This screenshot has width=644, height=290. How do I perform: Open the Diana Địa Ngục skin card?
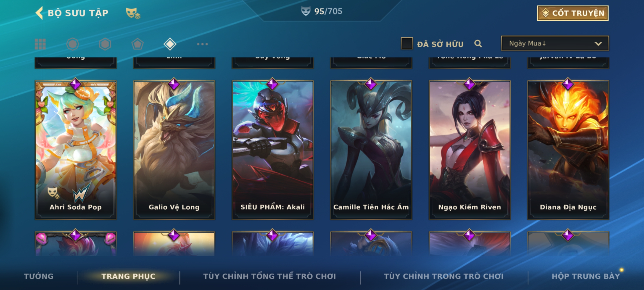click(568, 150)
